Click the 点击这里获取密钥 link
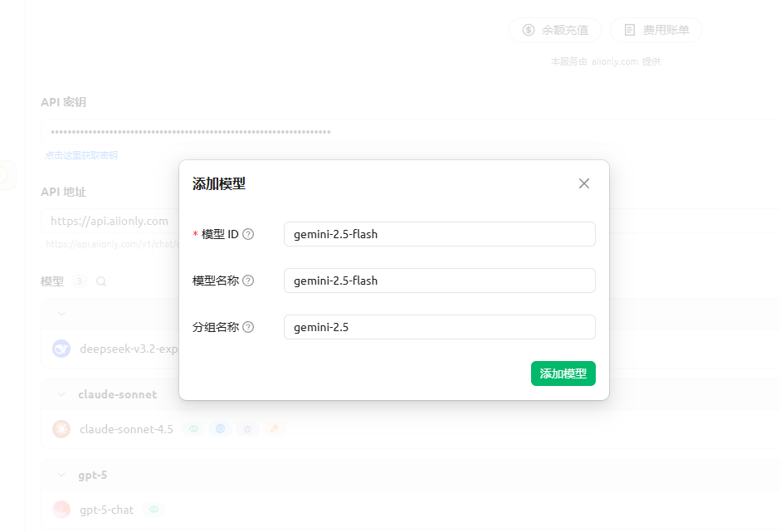Viewport: 780px width, 532px height. pyautogui.click(x=81, y=155)
